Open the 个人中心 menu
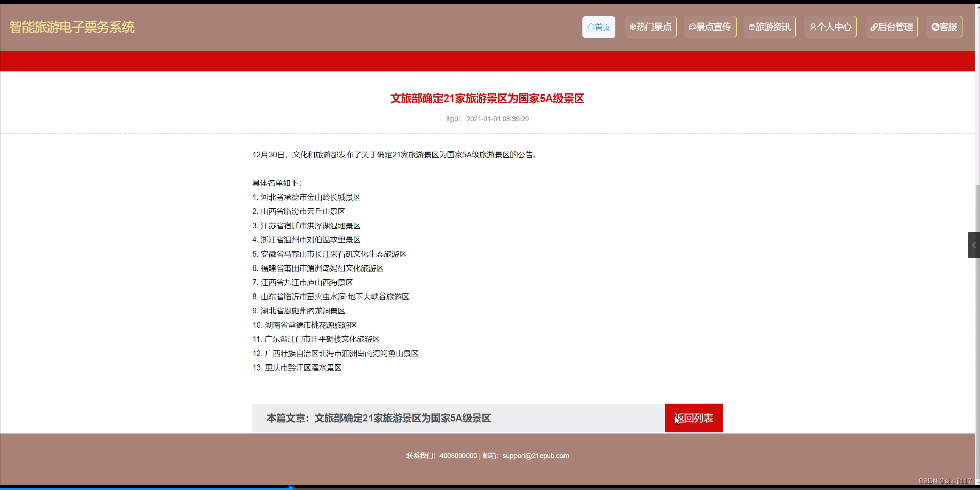 pyautogui.click(x=830, y=27)
